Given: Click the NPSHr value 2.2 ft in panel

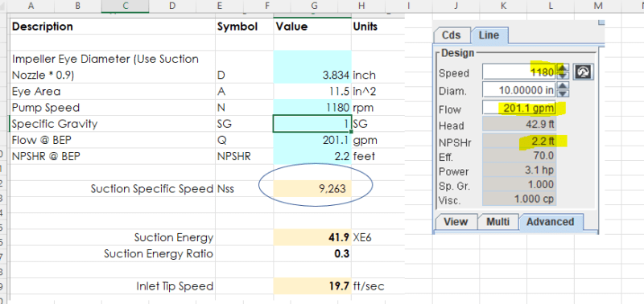Looking at the screenshot, I should (x=519, y=142).
